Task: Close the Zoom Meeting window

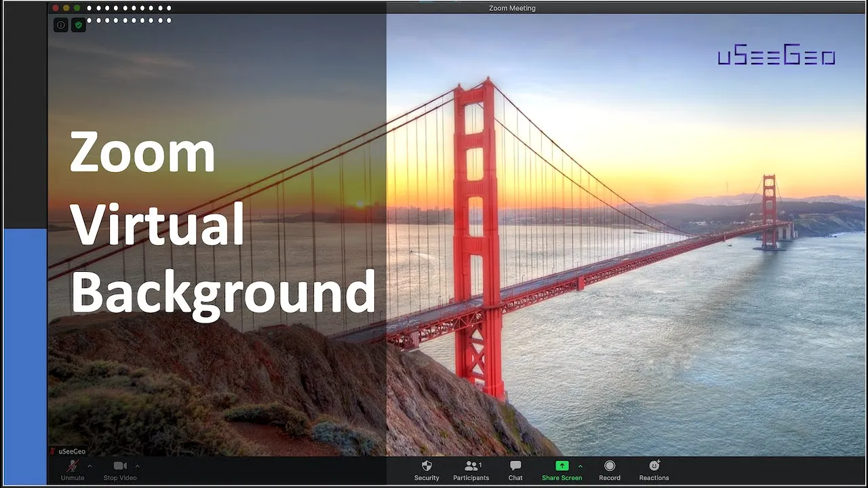Action: (x=56, y=8)
